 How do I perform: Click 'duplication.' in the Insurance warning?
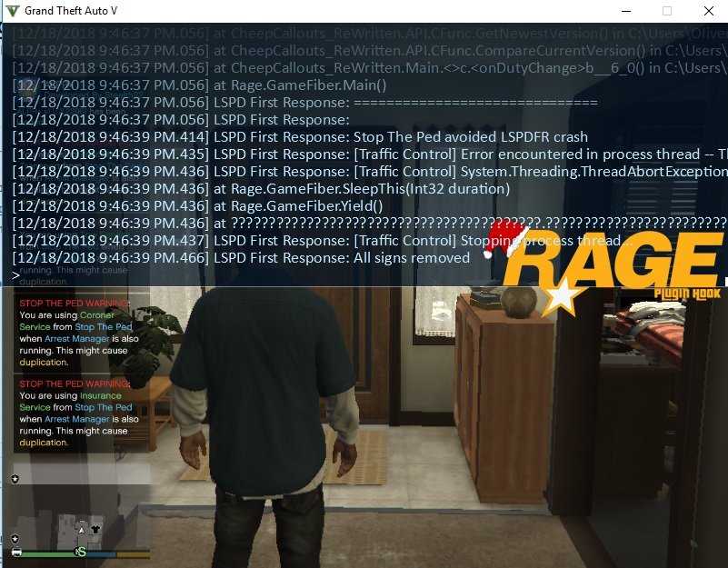click(44, 443)
